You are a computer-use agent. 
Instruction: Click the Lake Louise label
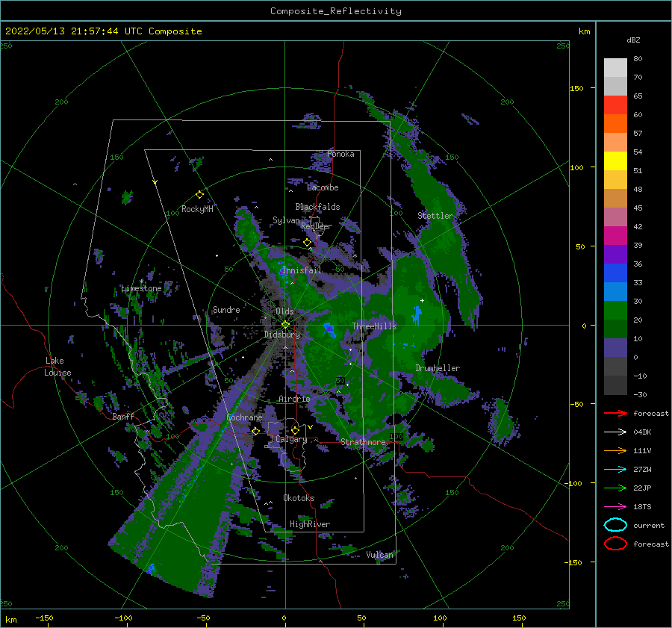pyautogui.click(x=57, y=367)
